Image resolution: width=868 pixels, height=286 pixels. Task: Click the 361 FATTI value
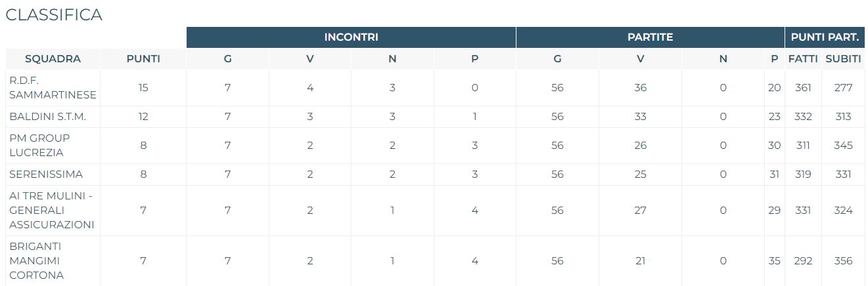pyautogui.click(x=803, y=88)
